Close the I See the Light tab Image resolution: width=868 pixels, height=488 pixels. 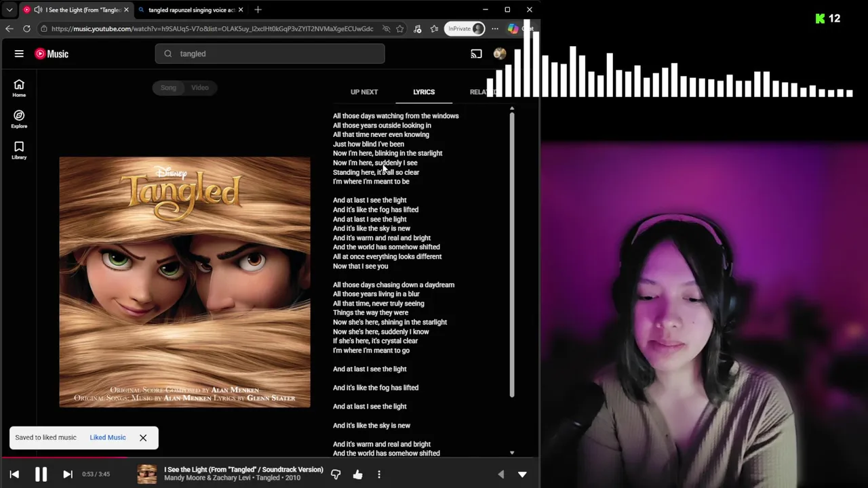click(x=126, y=9)
